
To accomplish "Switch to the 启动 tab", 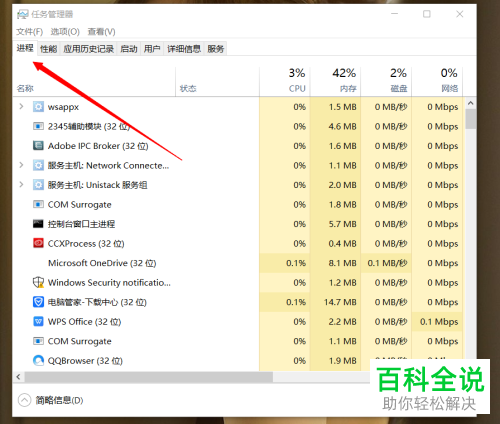I will [x=129, y=49].
